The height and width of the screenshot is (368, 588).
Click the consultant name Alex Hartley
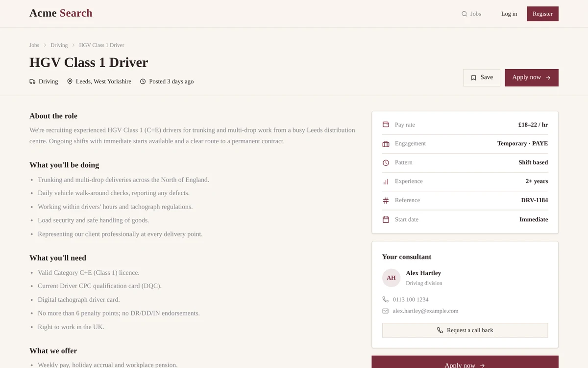pos(423,273)
